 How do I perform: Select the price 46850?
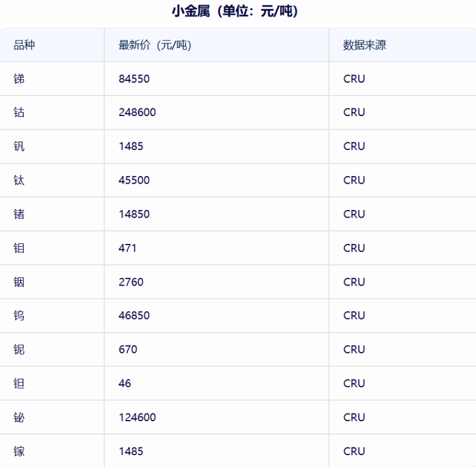[134, 315]
